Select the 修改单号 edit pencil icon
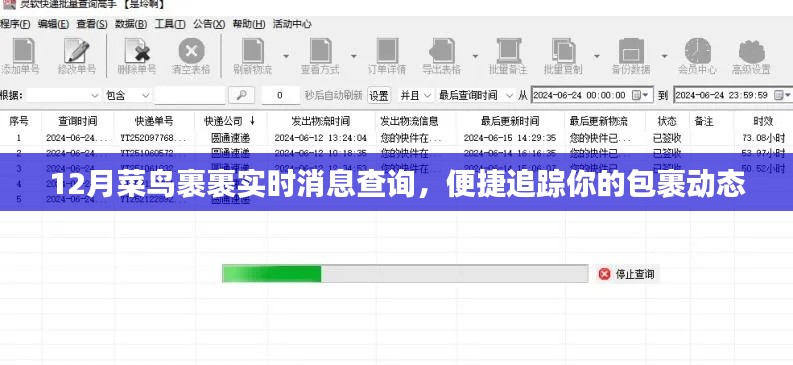 point(76,52)
